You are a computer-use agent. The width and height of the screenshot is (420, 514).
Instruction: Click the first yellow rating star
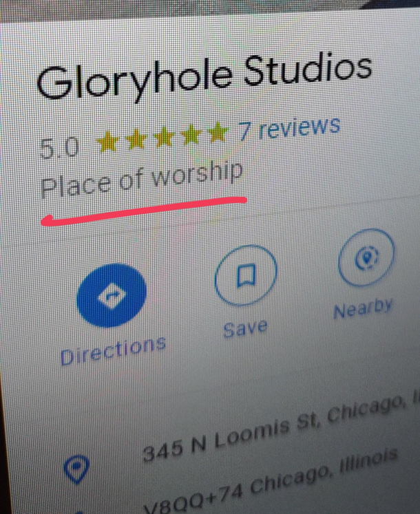coord(107,142)
